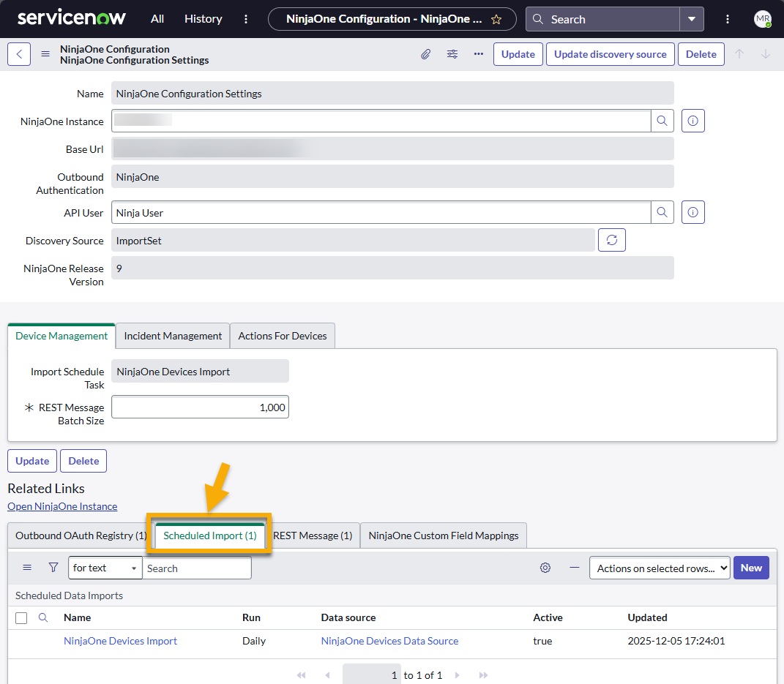The height and width of the screenshot is (684, 784).
Task: Open the NinjaOne Devices Data Source link
Action: 389,641
